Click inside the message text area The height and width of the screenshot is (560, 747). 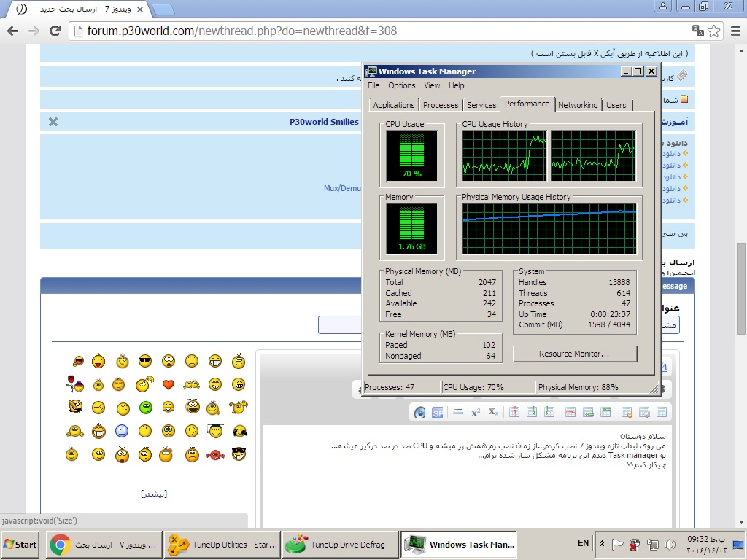coord(467,476)
